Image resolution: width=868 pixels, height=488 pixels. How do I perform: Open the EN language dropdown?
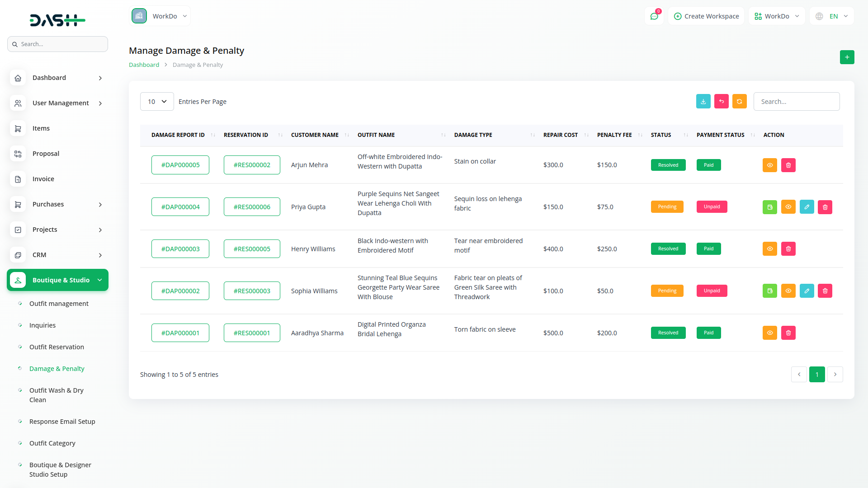click(832, 16)
